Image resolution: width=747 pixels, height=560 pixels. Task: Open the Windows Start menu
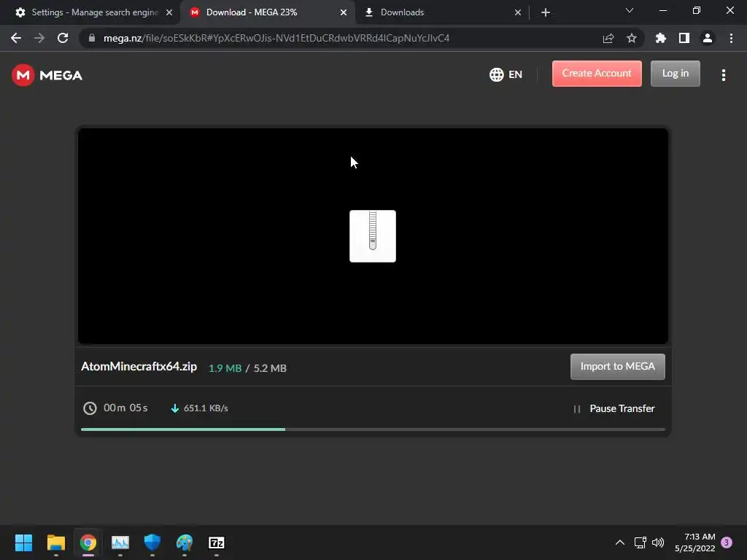pyautogui.click(x=23, y=542)
